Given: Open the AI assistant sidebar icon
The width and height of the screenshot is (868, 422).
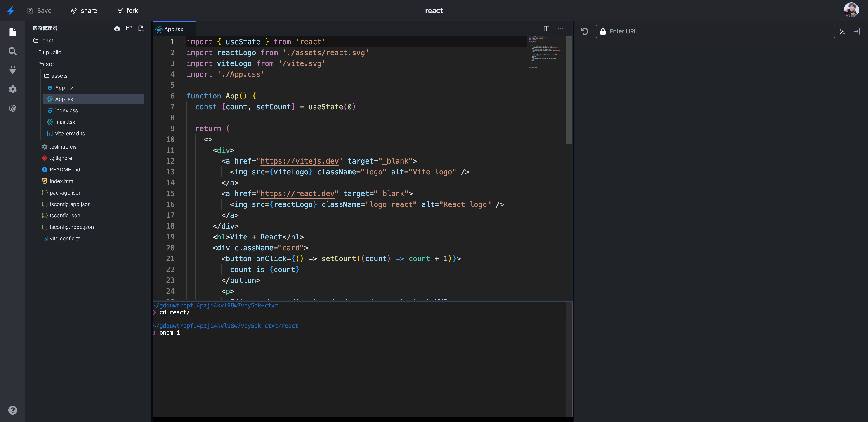Looking at the screenshot, I should [12, 108].
